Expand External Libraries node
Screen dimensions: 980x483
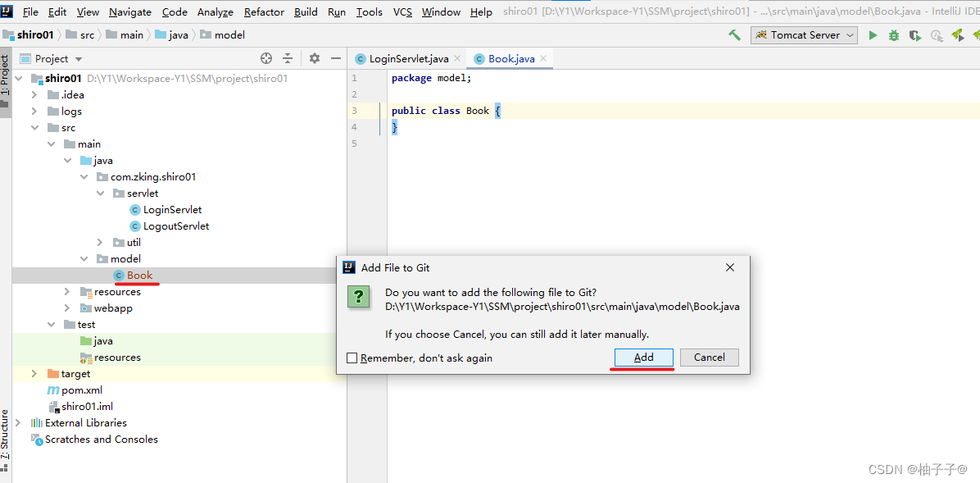point(19,423)
